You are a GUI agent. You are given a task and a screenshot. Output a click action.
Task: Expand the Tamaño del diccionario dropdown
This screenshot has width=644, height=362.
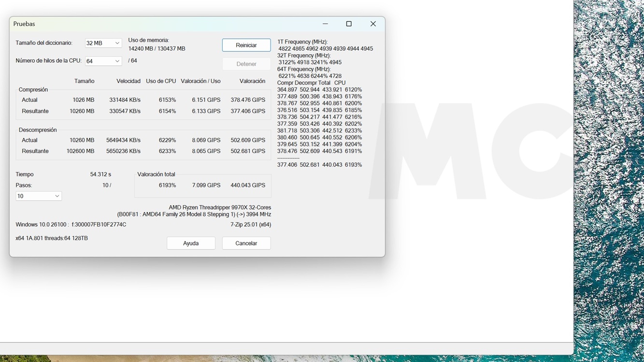[x=103, y=43]
